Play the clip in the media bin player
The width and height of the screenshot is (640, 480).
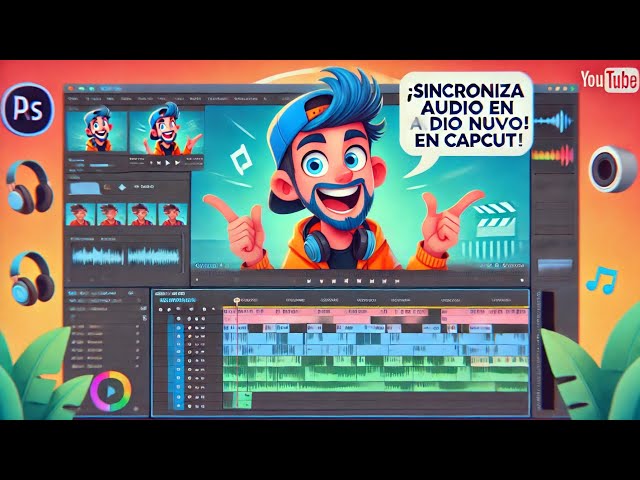[167, 163]
